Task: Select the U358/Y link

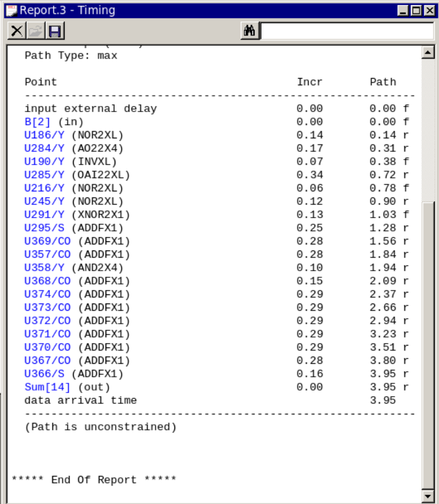Action: click(x=45, y=268)
